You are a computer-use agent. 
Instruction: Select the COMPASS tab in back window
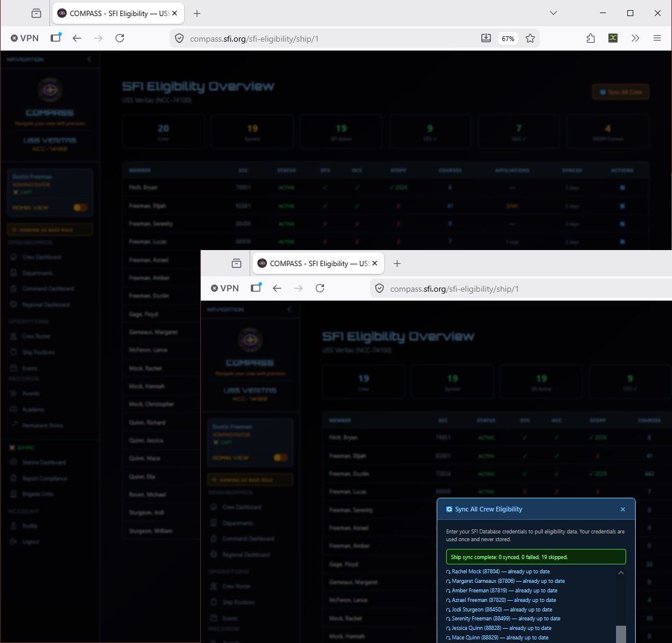[x=118, y=13]
